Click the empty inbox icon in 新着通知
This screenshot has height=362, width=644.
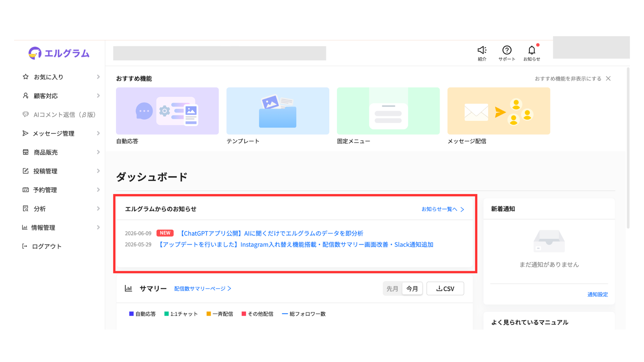549,241
